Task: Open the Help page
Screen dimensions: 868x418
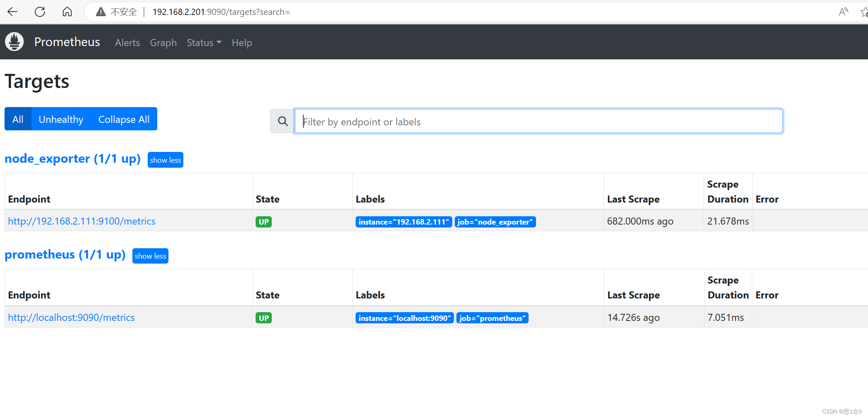Action: click(x=242, y=42)
